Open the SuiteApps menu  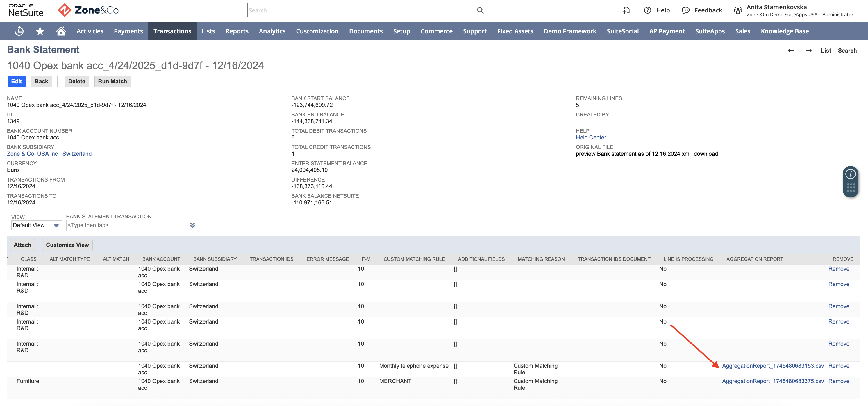(710, 31)
